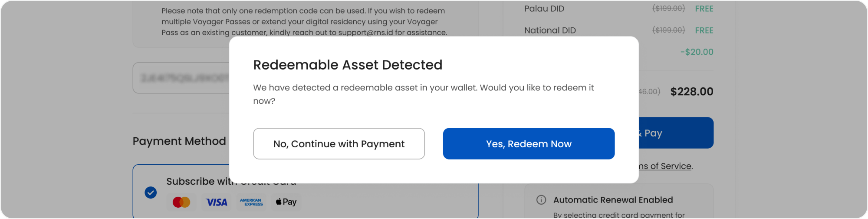Select the Mastercard logo icon
The image size is (868, 219).
(181, 202)
